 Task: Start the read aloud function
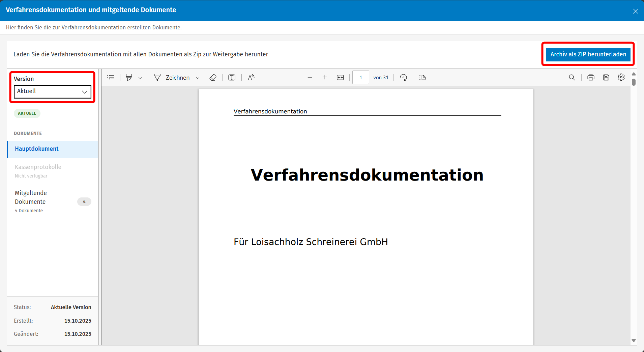251,78
